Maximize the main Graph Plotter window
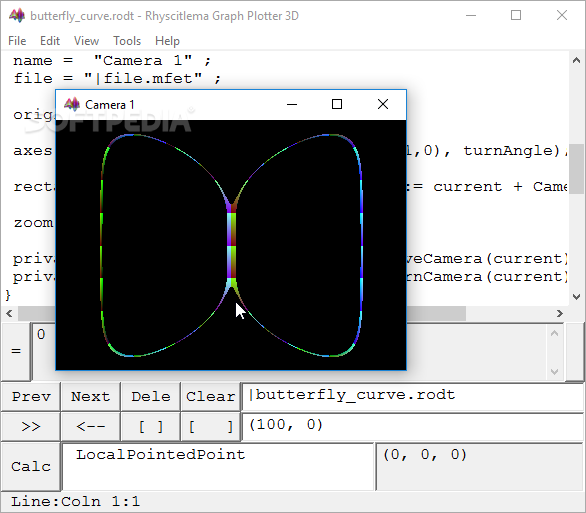The height and width of the screenshot is (513, 586). 516,15
